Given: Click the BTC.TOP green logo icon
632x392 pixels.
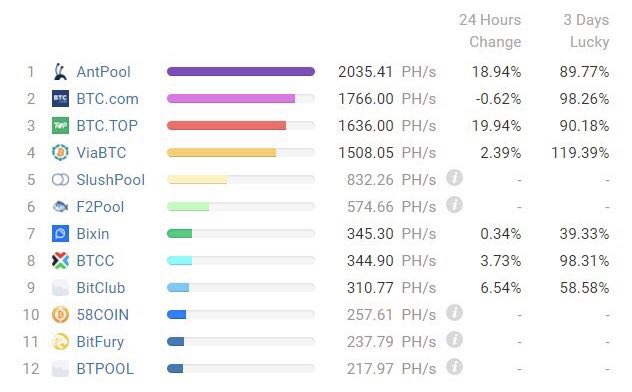Looking at the screenshot, I should click(x=60, y=126).
